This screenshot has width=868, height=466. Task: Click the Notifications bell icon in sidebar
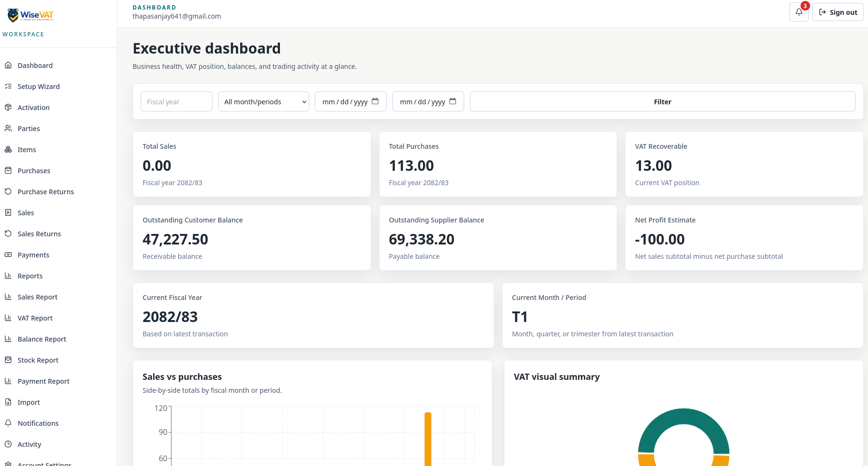click(x=8, y=423)
